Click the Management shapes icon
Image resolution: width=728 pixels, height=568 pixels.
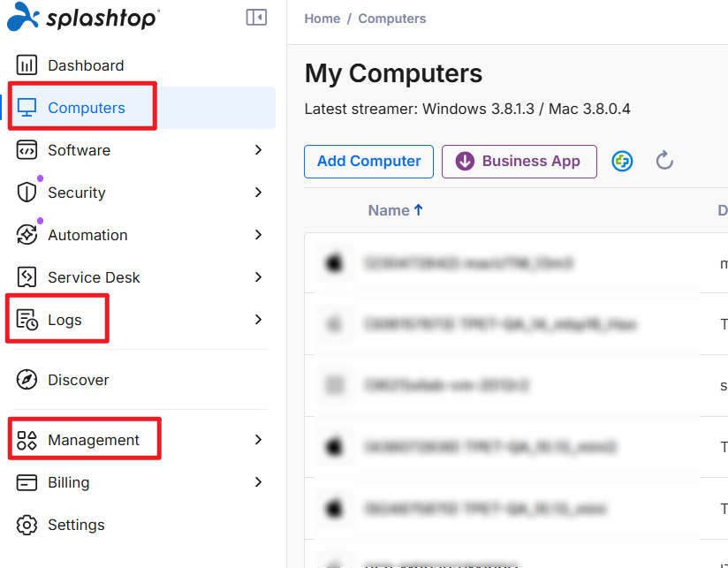tap(27, 440)
